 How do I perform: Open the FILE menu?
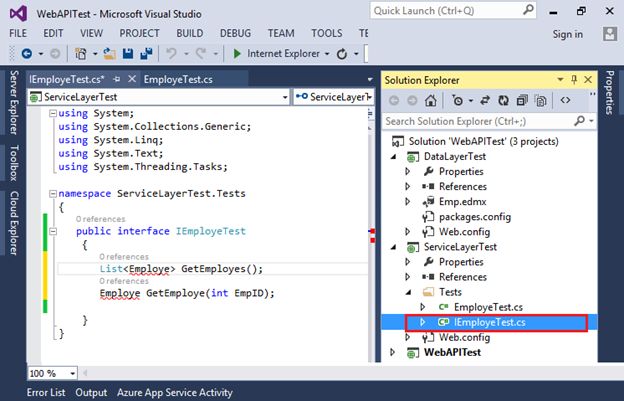(18, 33)
